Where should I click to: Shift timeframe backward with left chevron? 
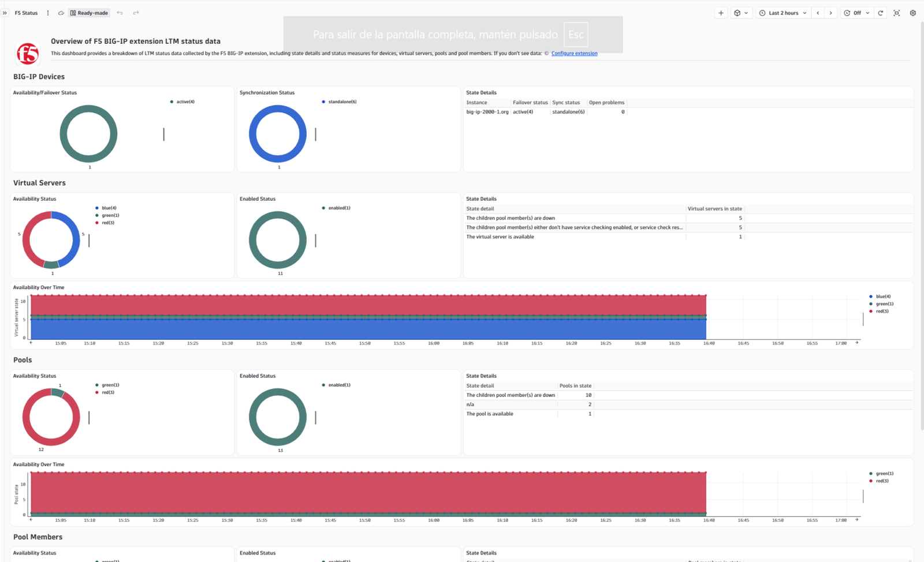click(818, 13)
